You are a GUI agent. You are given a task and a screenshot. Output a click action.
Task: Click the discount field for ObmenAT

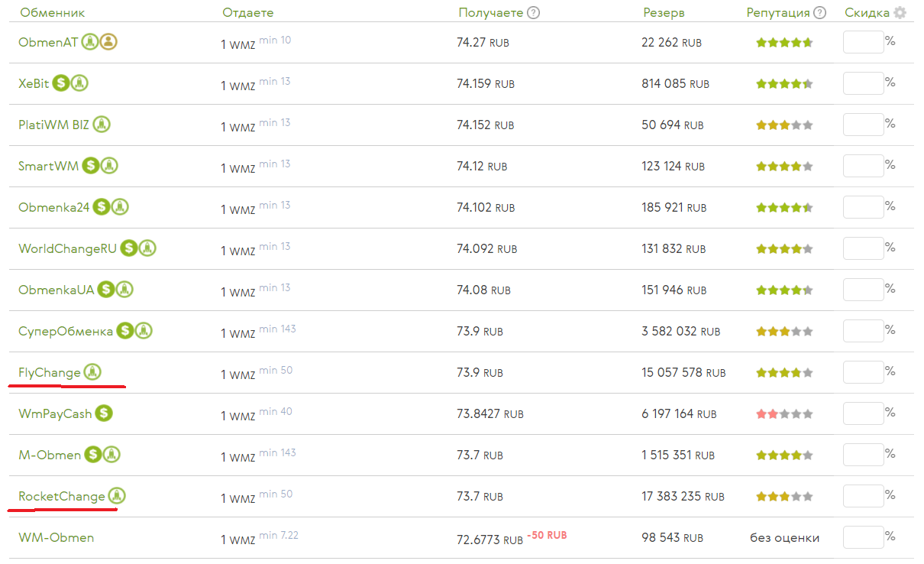coord(863,42)
